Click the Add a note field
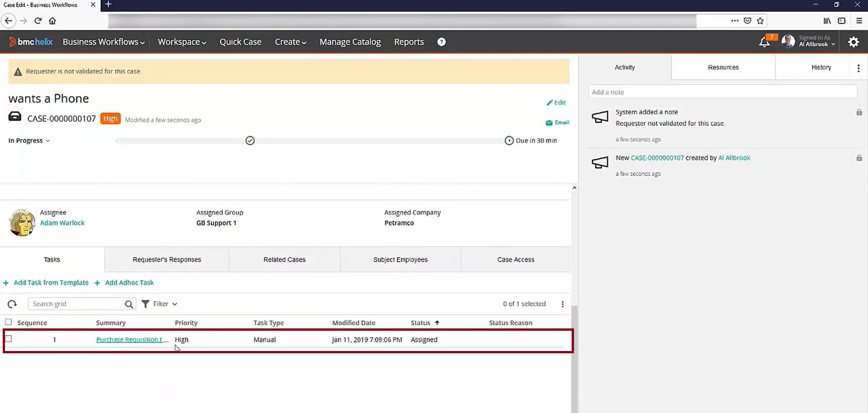Image resolution: width=868 pixels, height=413 pixels. [x=723, y=92]
